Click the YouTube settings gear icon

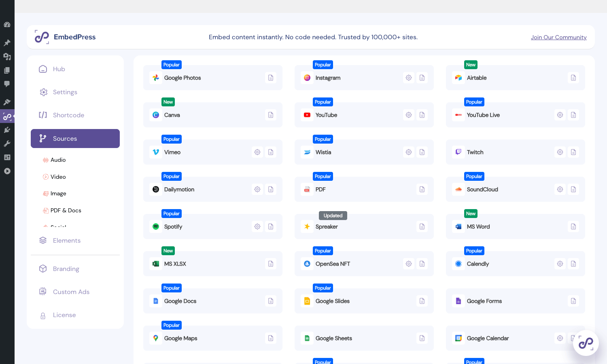(409, 115)
